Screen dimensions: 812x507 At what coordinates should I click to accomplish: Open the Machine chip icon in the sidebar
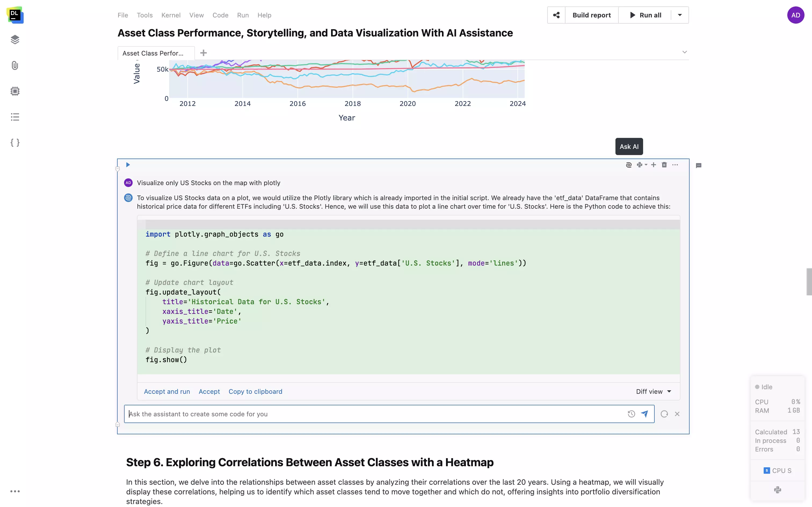(x=15, y=91)
